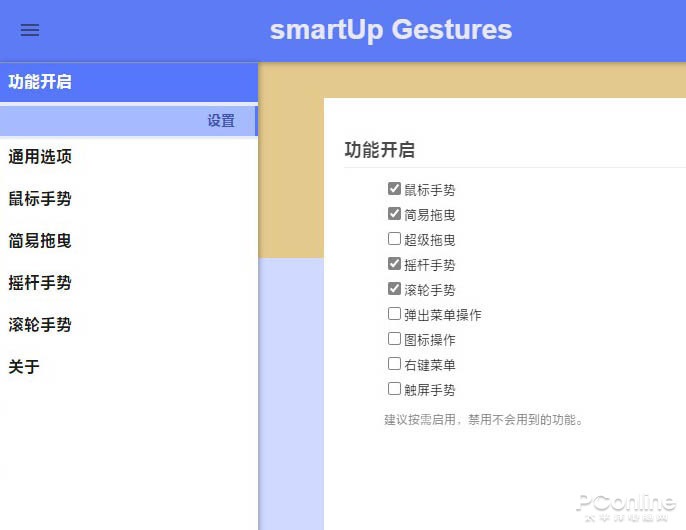The height and width of the screenshot is (530, 686).
Task: Click the smartUp Gestures title
Action: pos(391,30)
